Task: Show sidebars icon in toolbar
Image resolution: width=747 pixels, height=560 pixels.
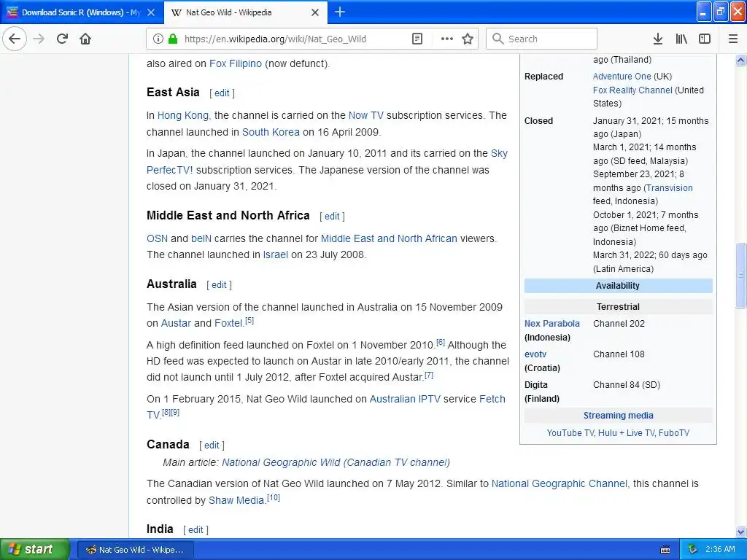Action: [705, 39]
